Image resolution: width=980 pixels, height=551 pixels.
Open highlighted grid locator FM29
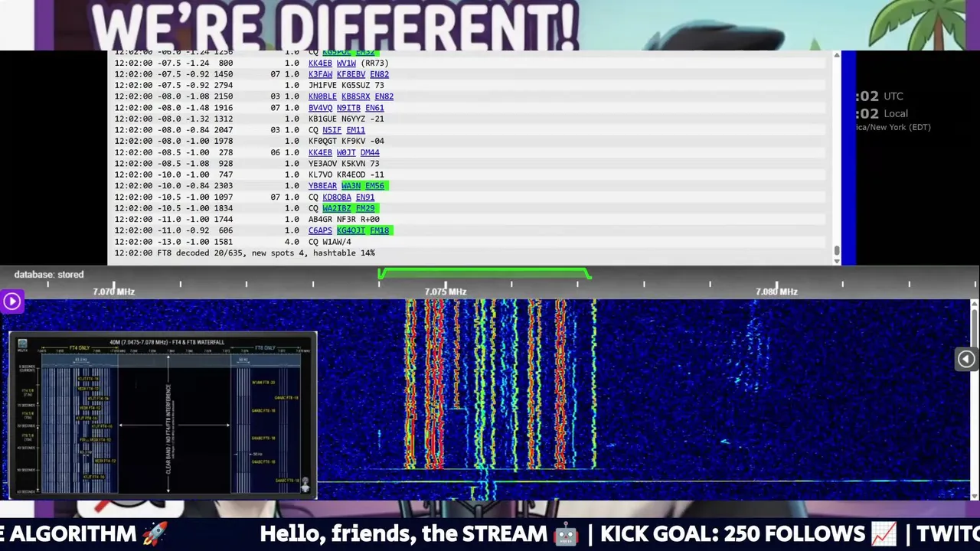365,208
